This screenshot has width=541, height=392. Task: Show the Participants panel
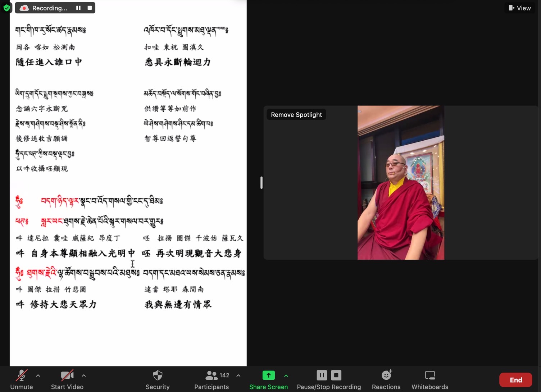tap(212, 379)
